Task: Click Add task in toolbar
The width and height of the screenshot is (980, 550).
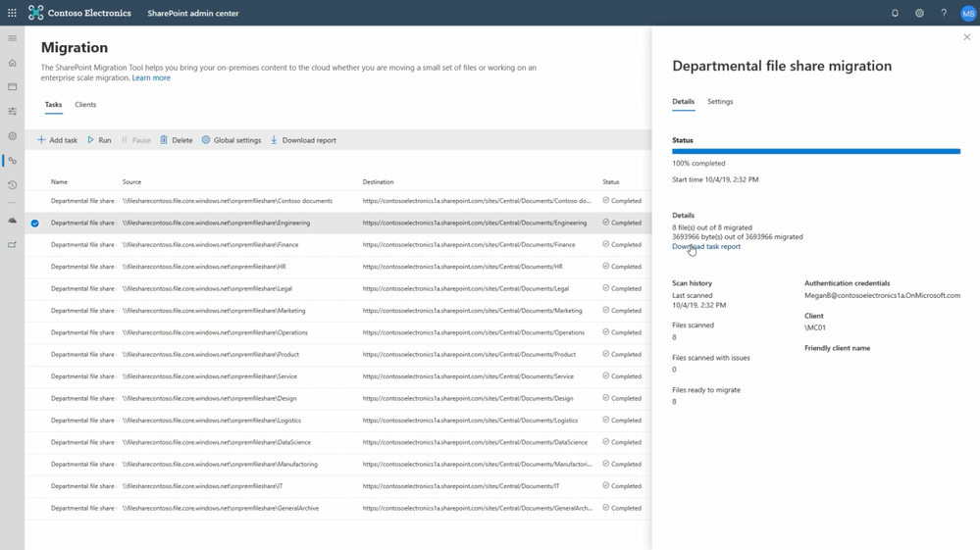Action: (x=57, y=140)
